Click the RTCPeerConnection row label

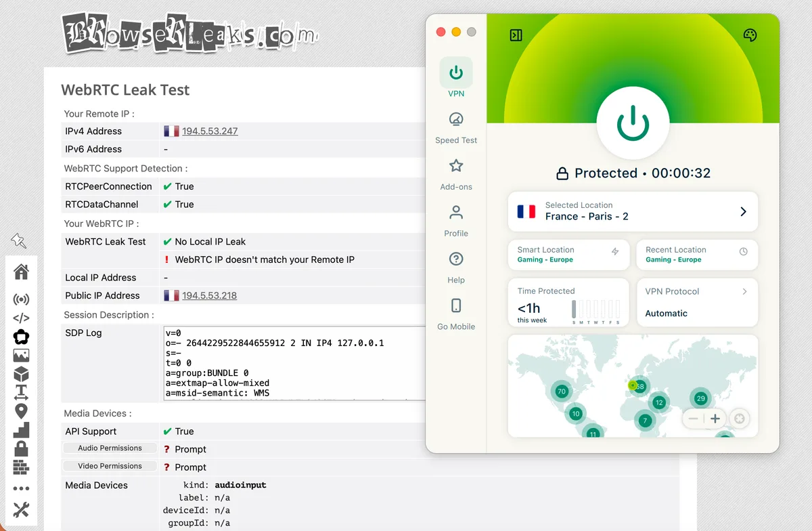pyautogui.click(x=108, y=186)
